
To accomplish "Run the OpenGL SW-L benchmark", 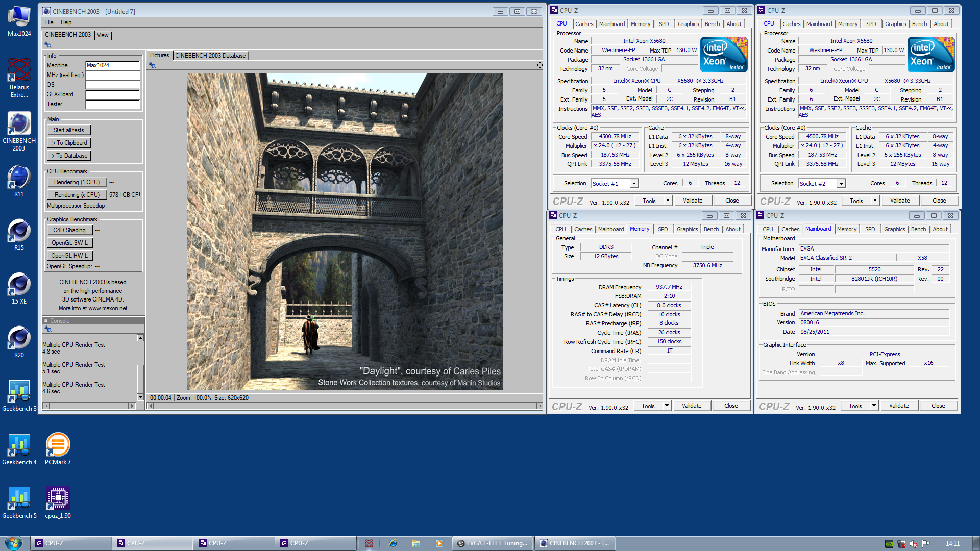I will click(x=69, y=243).
